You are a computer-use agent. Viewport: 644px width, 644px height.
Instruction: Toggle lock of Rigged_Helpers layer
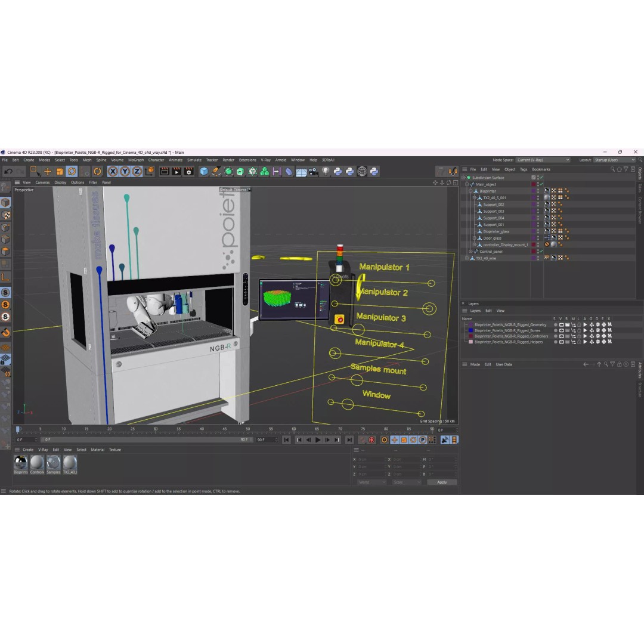579,342
